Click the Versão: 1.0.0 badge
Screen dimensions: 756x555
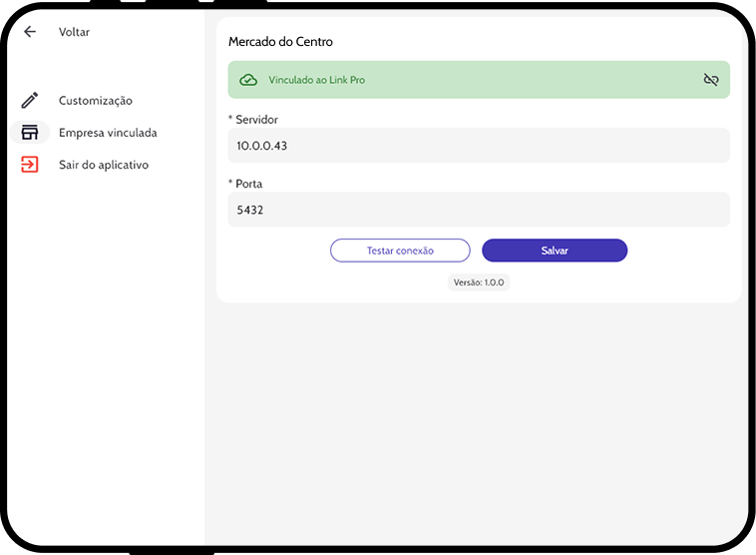(479, 282)
